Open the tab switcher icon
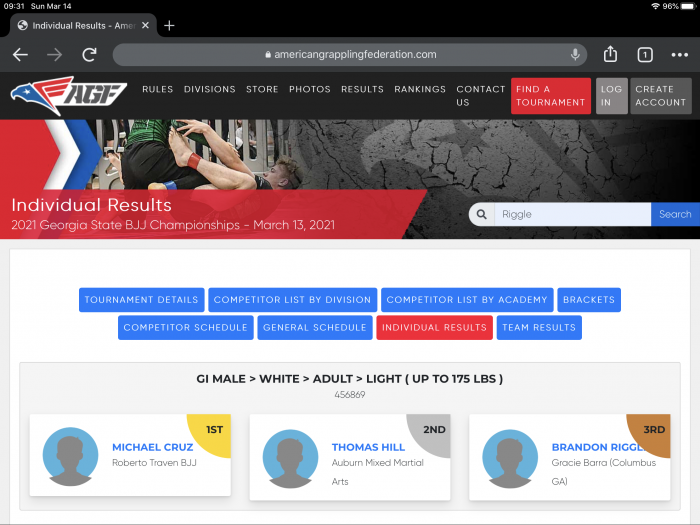This screenshot has height=525, width=700. (x=645, y=55)
